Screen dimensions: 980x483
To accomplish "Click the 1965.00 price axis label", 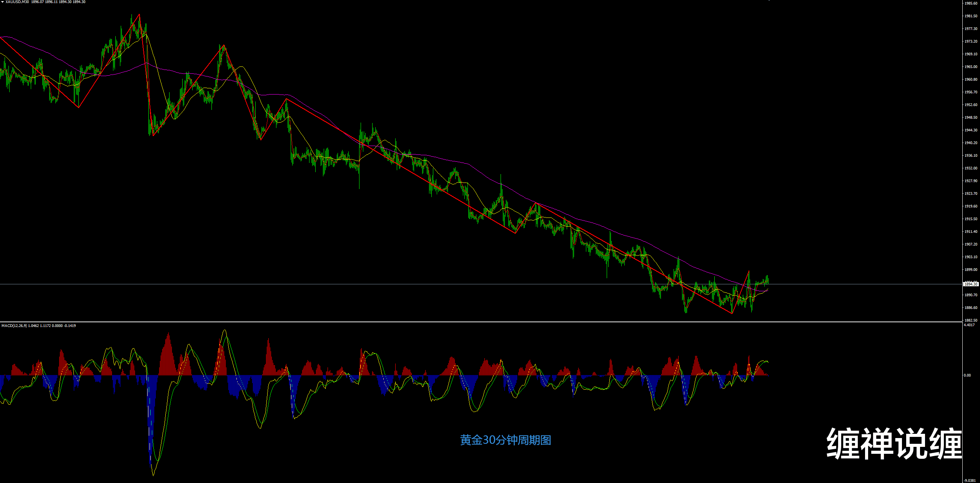I will [x=971, y=67].
